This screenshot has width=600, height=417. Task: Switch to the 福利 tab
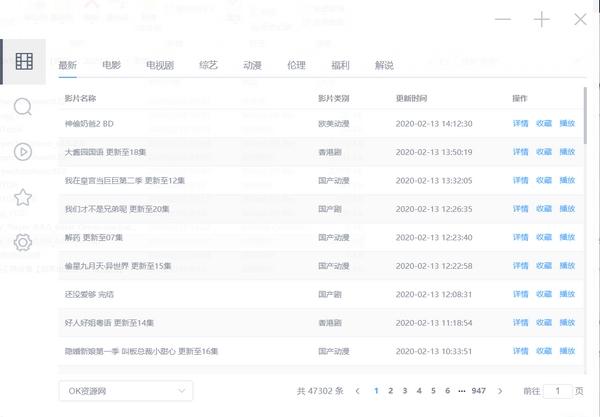point(340,65)
